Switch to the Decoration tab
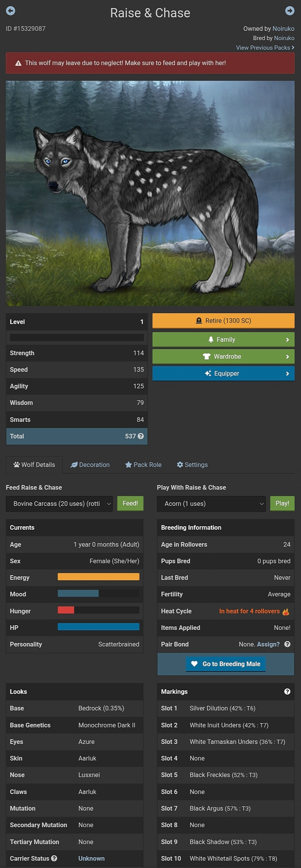Image resolution: width=301 pixels, height=868 pixels. (x=90, y=465)
